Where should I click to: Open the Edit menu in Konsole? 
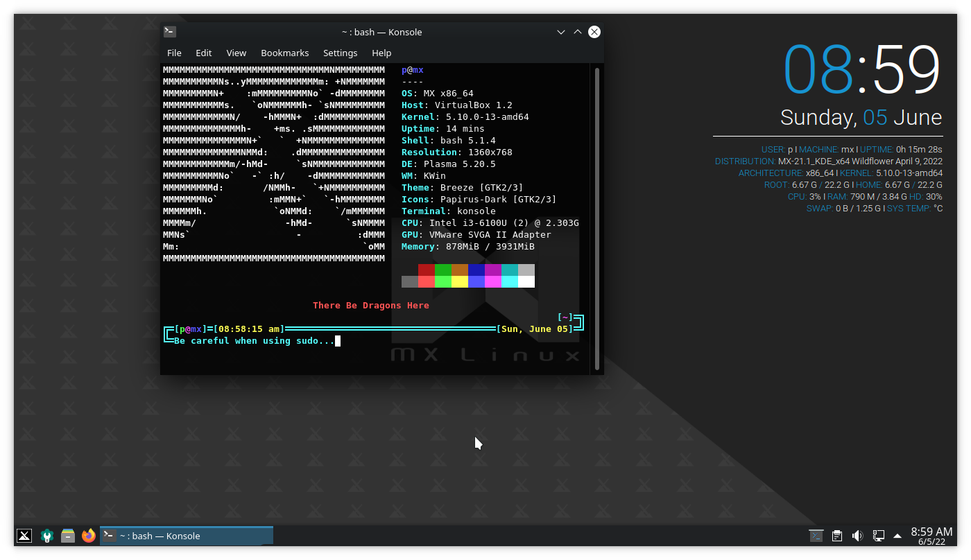[x=204, y=53]
